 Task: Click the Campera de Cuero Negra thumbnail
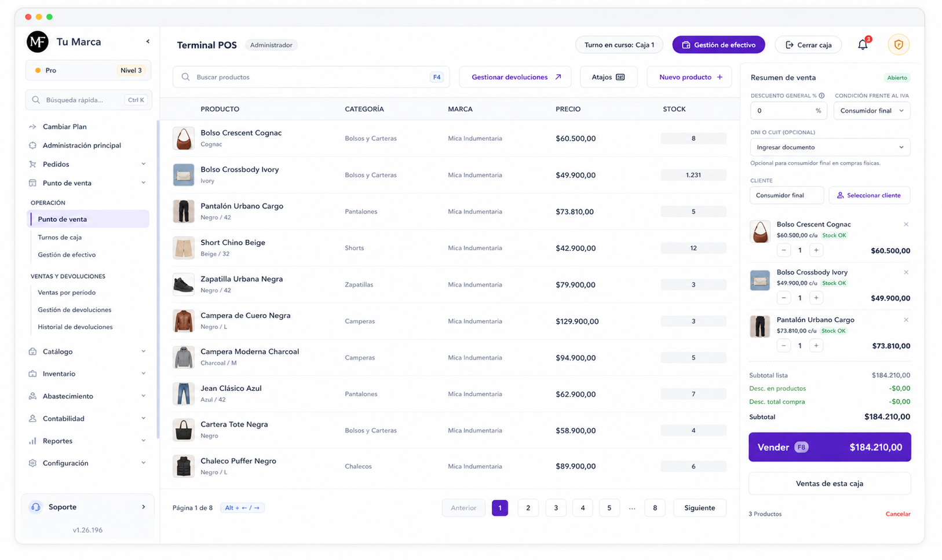click(184, 321)
